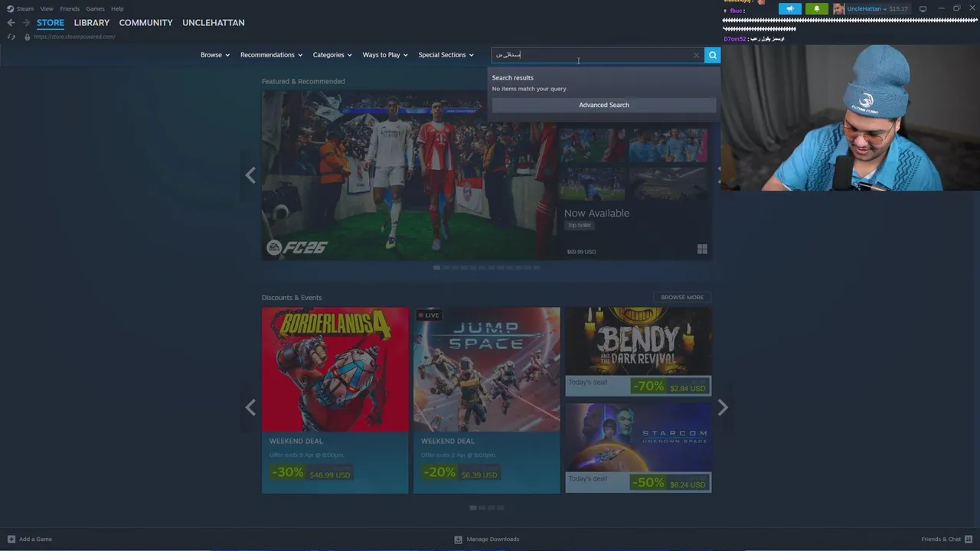Reload the store page
This screenshot has height=551, width=980.
click(x=11, y=37)
